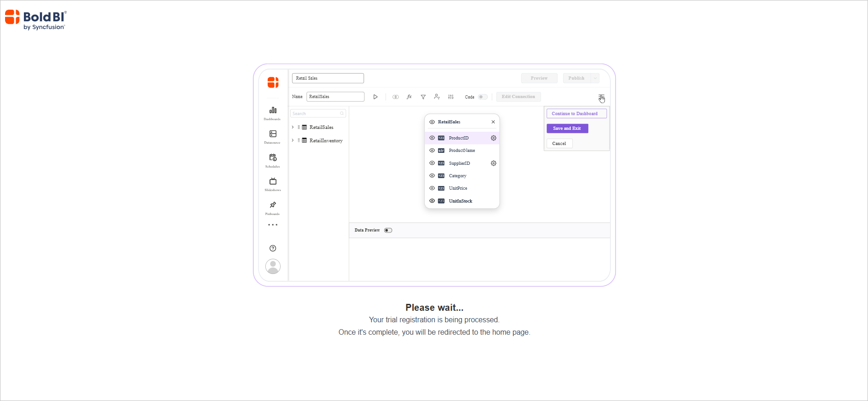Toggle the Data Preview switch

coord(388,230)
